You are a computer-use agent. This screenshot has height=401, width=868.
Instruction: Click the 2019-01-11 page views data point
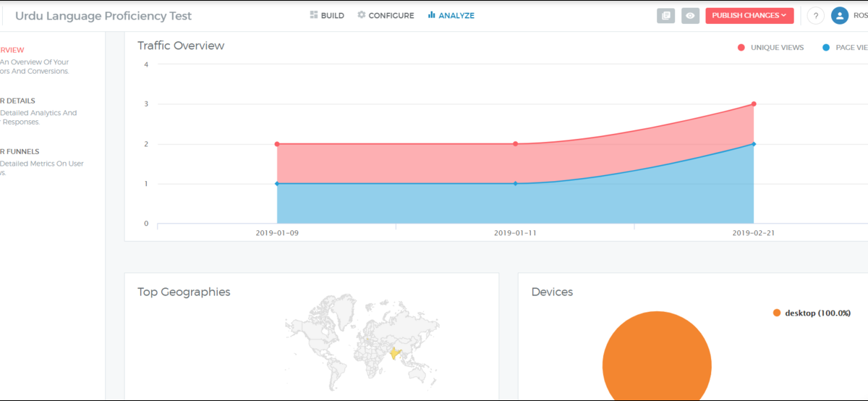point(515,184)
